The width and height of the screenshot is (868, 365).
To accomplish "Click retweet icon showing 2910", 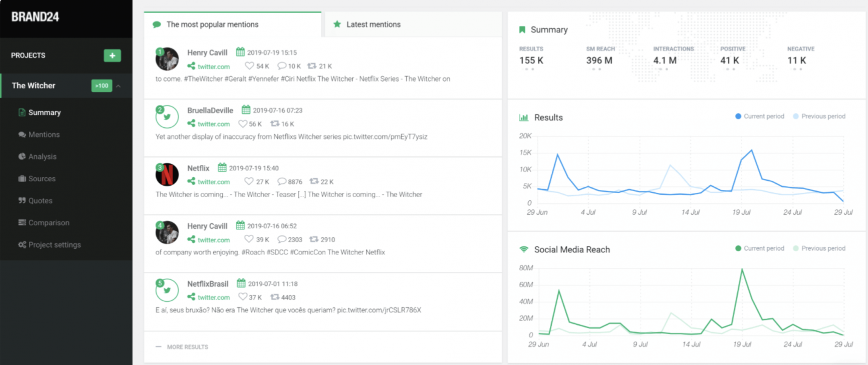I will pyautogui.click(x=314, y=239).
